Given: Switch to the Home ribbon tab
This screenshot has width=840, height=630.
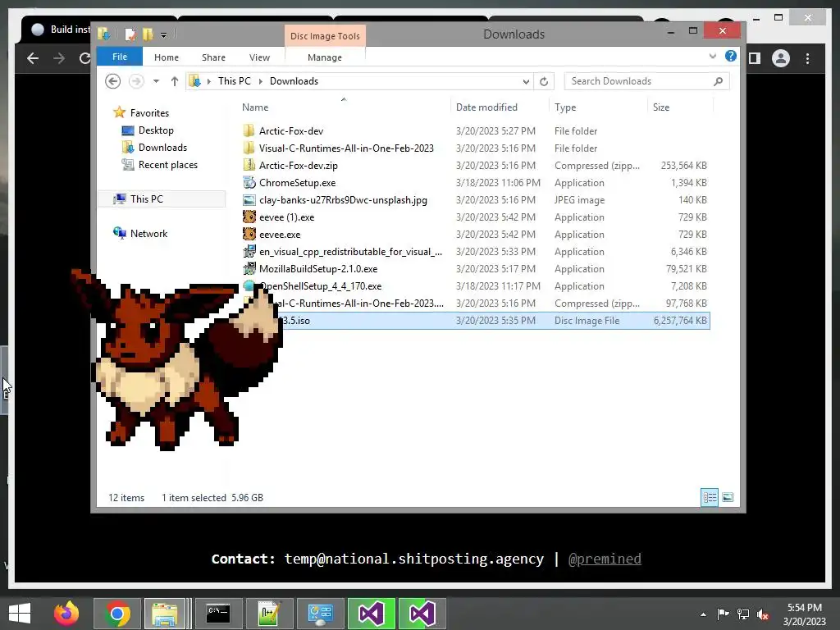Looking at the screenshot, I should tap(166, 57).
